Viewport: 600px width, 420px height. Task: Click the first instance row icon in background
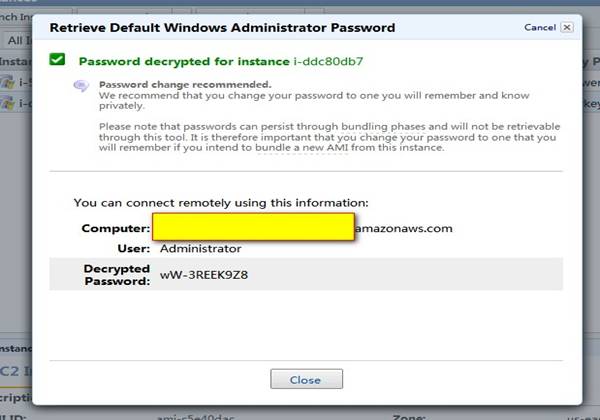tap(10, 82)
